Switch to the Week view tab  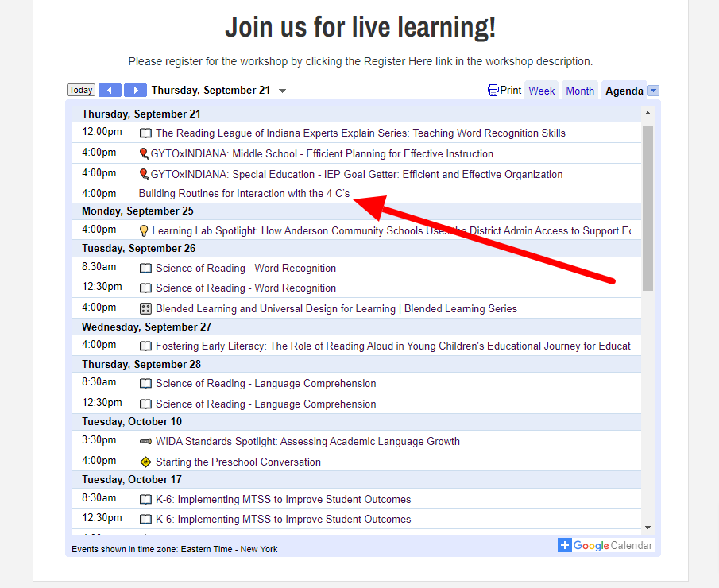coord(541,91)
